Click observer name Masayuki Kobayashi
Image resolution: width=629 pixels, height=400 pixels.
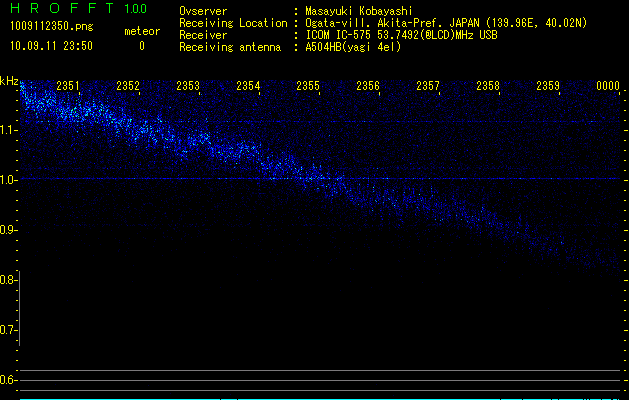click(x=359, y=11)
